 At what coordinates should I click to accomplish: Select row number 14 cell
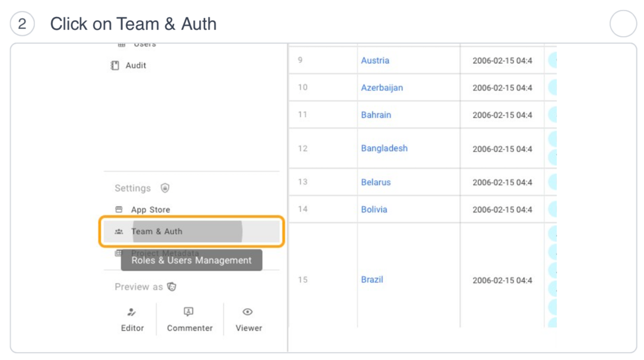[x=323, y=209]
